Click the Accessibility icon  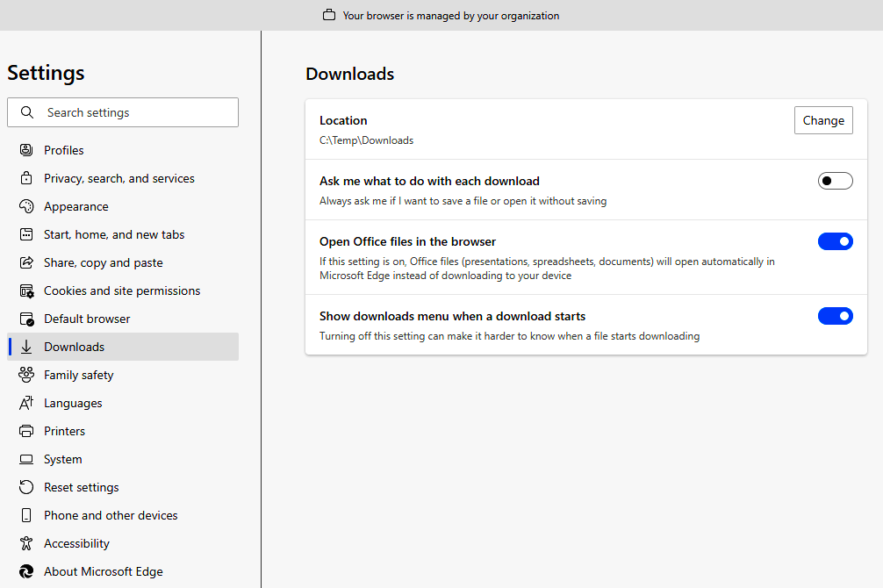pyautogui.click(x=26, y=543)
